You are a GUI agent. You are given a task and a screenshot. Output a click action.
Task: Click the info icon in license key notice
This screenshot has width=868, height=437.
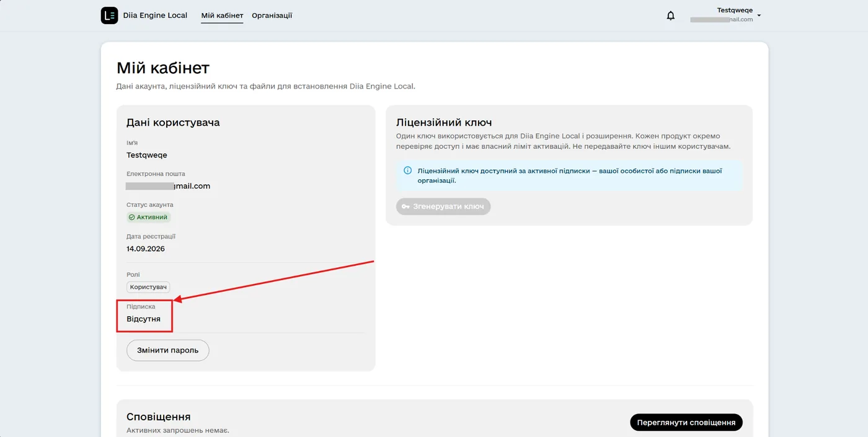407,170
